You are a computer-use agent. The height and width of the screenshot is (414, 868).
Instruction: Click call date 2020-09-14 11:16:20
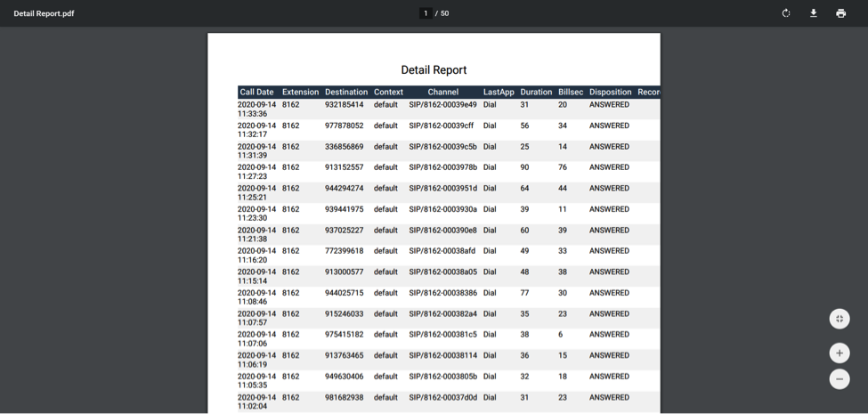coord(257,256)
